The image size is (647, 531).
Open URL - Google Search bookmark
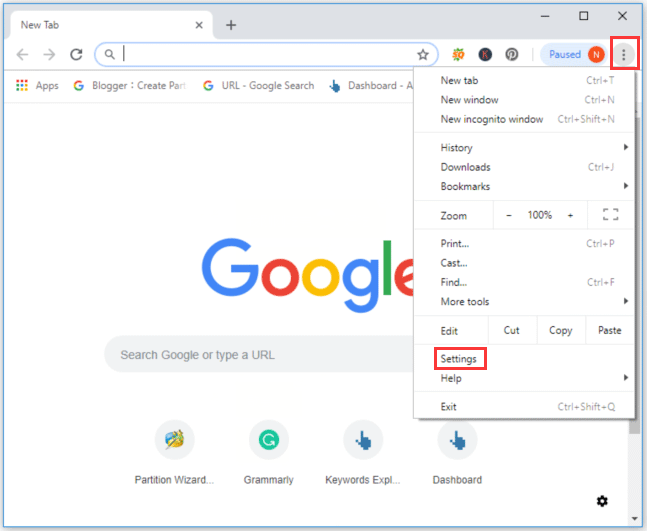coord(259,85)
